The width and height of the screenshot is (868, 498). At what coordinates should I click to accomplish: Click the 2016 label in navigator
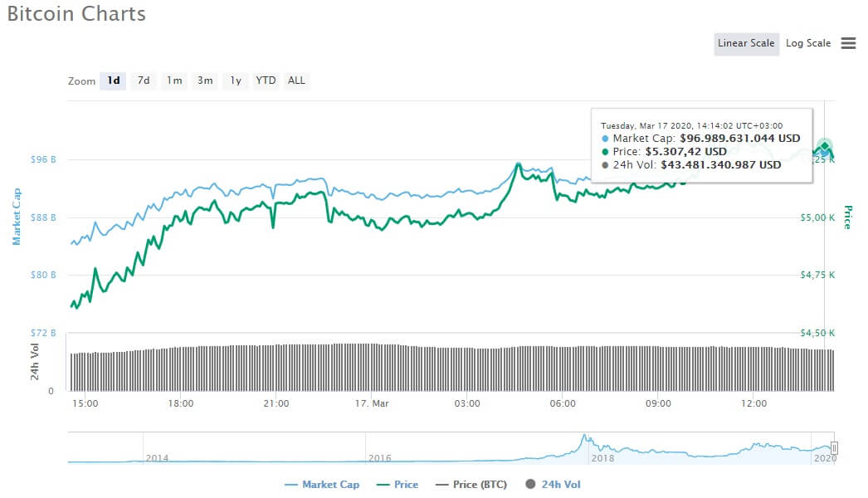point(380,458)
